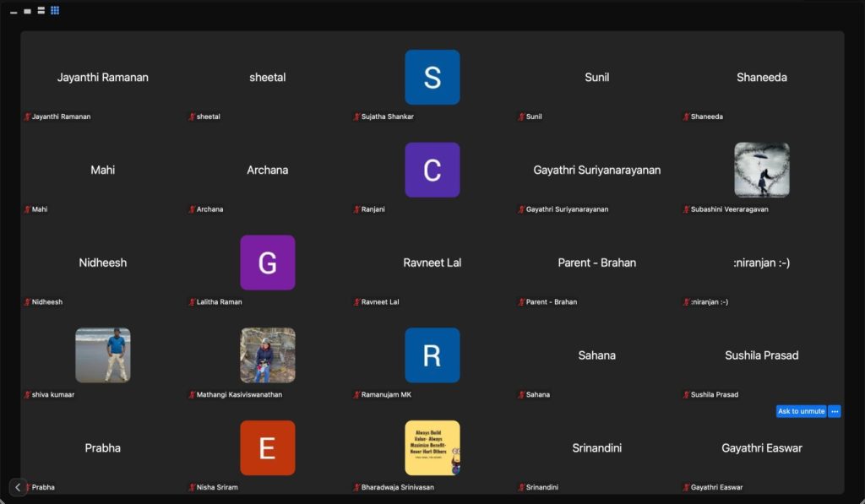Click the minimized bar view icon
This screenshot has width=865, height=504.
[14, 12]
